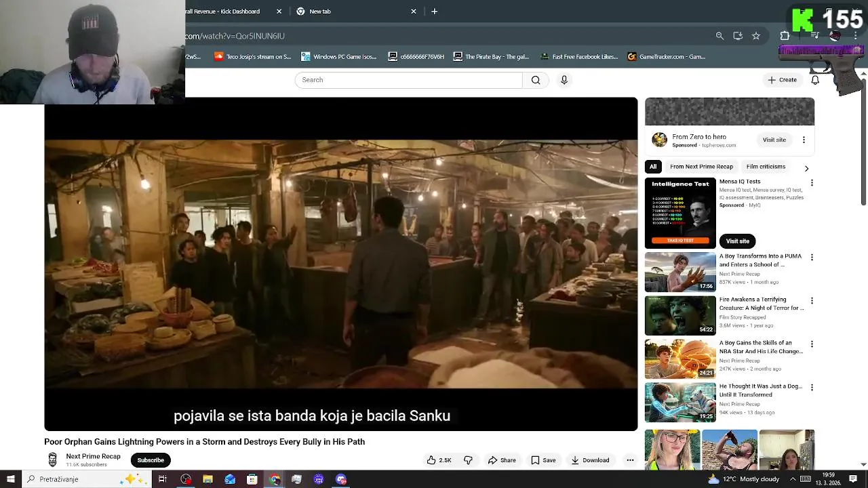Open GameTracker.com bookmark

[x=667, y=57]
